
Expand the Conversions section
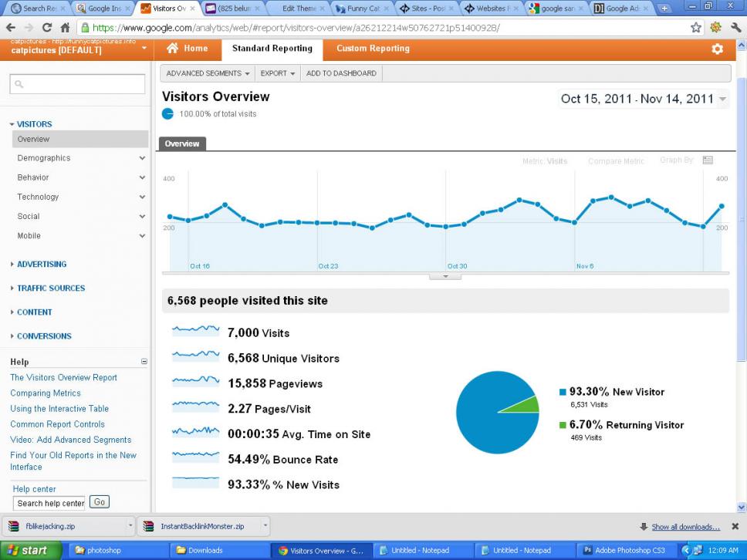[x=44, y=336]
